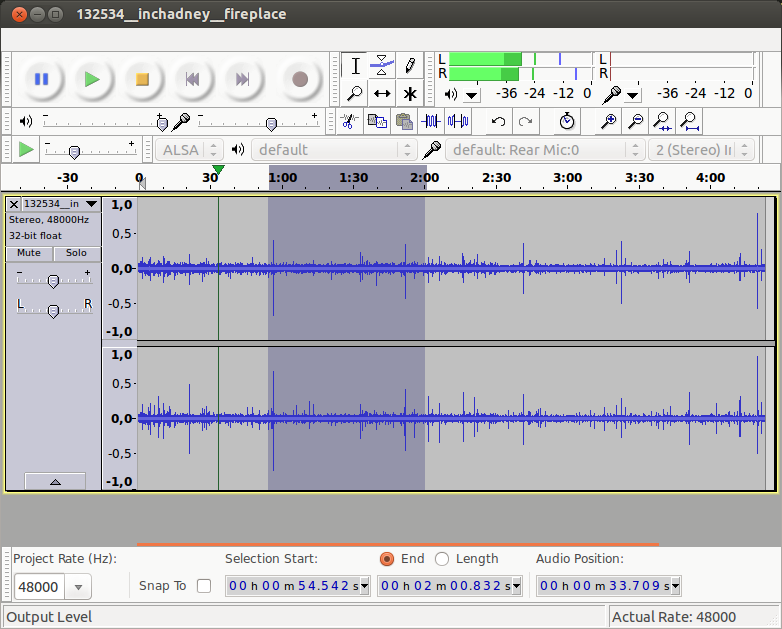Stop playback with the Stop button
Viewport: 782px width, 629px height.
point(142,79)
